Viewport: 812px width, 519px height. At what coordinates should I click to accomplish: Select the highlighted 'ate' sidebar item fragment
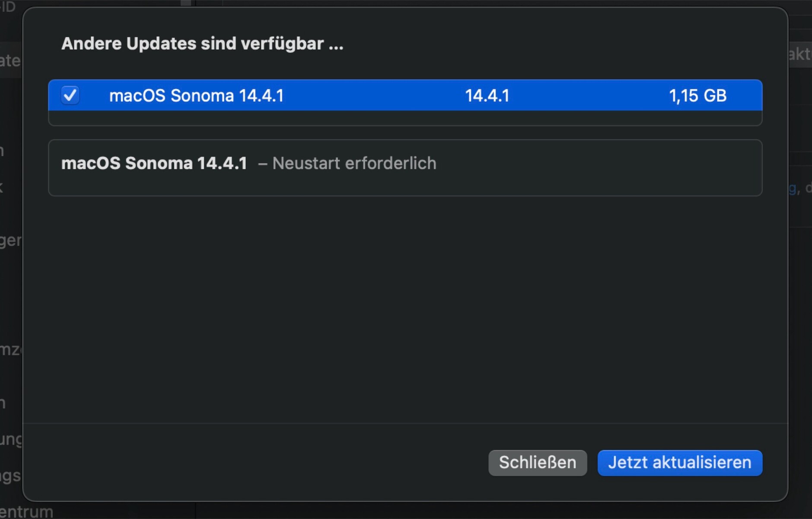[x=10, y=61]
